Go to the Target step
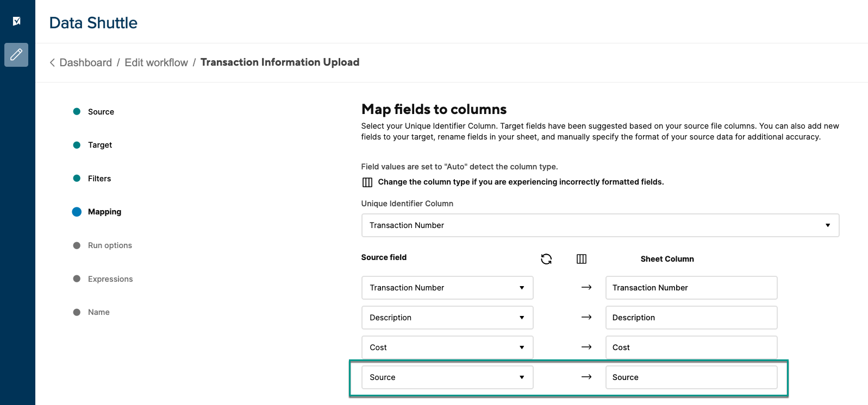The width and height of the screenshot is (868, 405). point(100,145)
